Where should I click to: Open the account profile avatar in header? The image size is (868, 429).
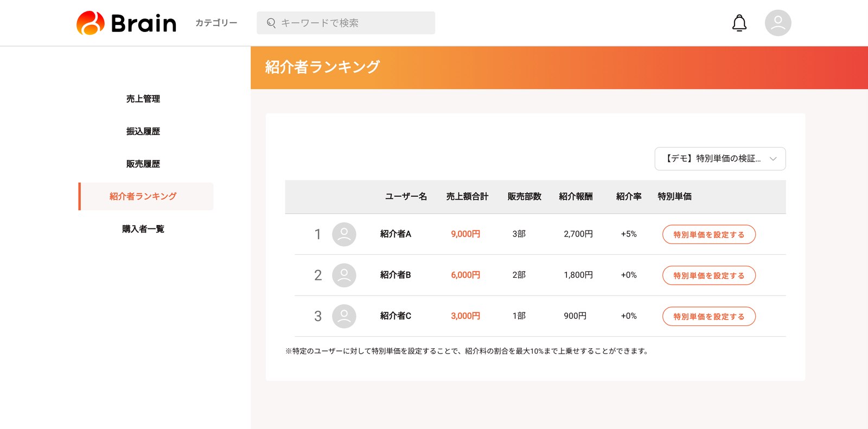pyautogui.click(x=778, y=23)
